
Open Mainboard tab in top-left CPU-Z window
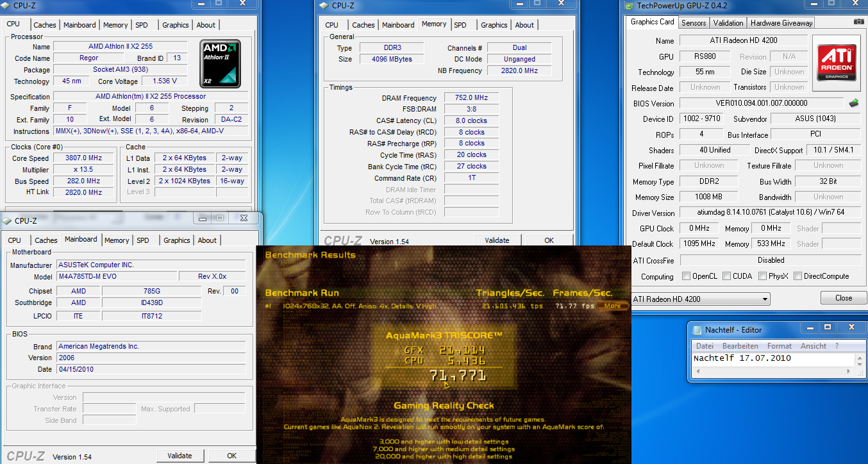click(80, 25)
